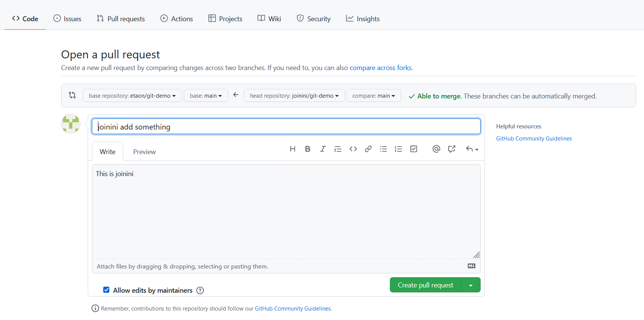Insert a quote block
This screenshot has height=320, width=644.
338,149
